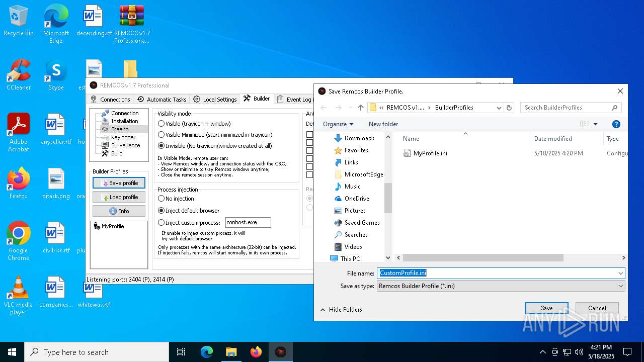644x362 pixels.
Task: Cancel the save profile dialog
Action: pos(597,308)
